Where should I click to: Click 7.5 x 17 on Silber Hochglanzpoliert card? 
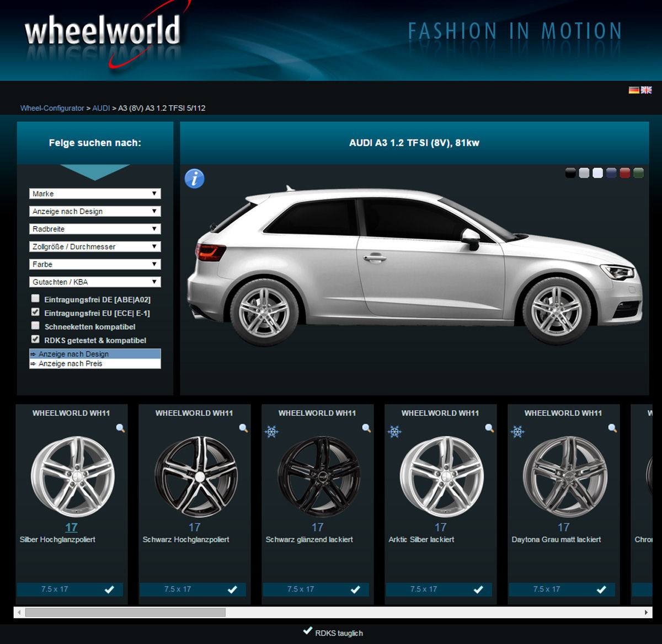(55, 589)
